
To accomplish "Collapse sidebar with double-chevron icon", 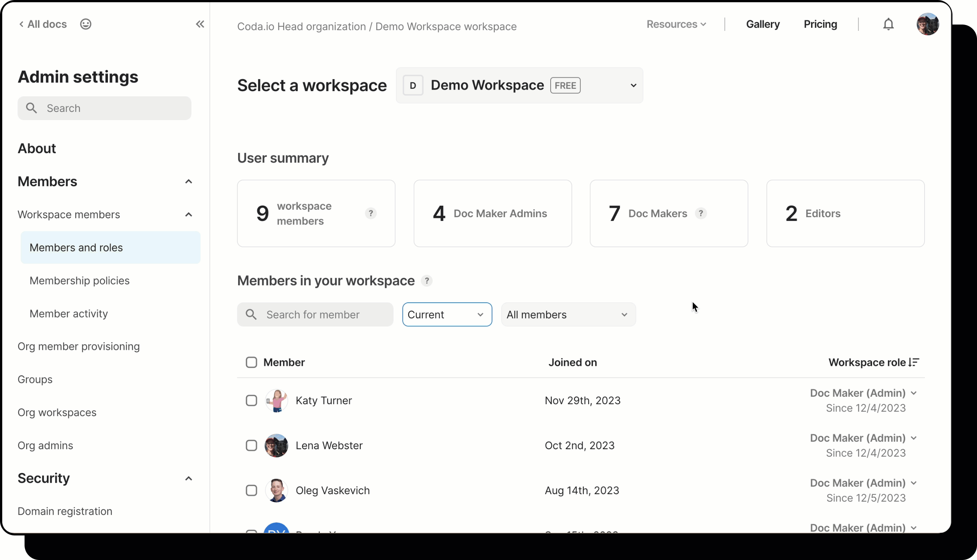I will point(200,24).
